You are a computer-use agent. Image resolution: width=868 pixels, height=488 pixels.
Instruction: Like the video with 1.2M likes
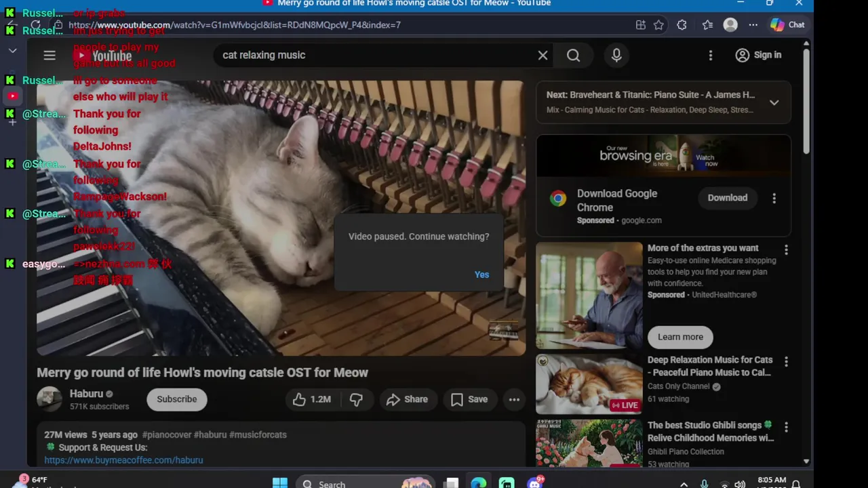tap(312, 400)
